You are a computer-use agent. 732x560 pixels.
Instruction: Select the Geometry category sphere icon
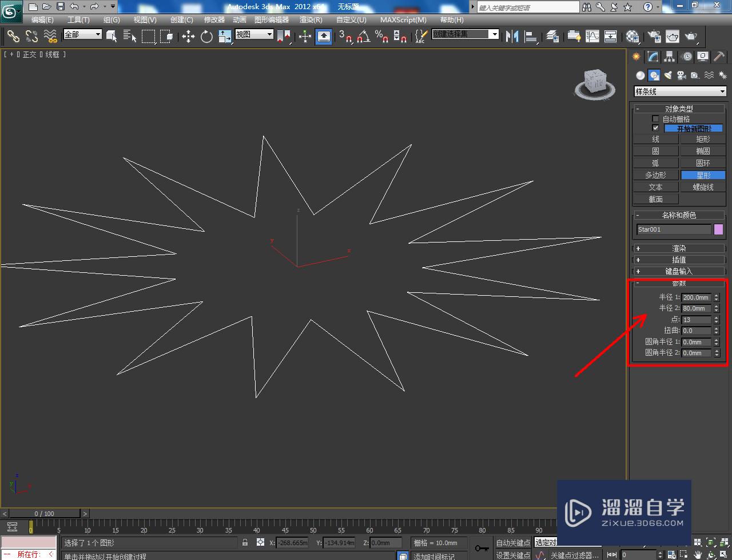coord(640,75)
